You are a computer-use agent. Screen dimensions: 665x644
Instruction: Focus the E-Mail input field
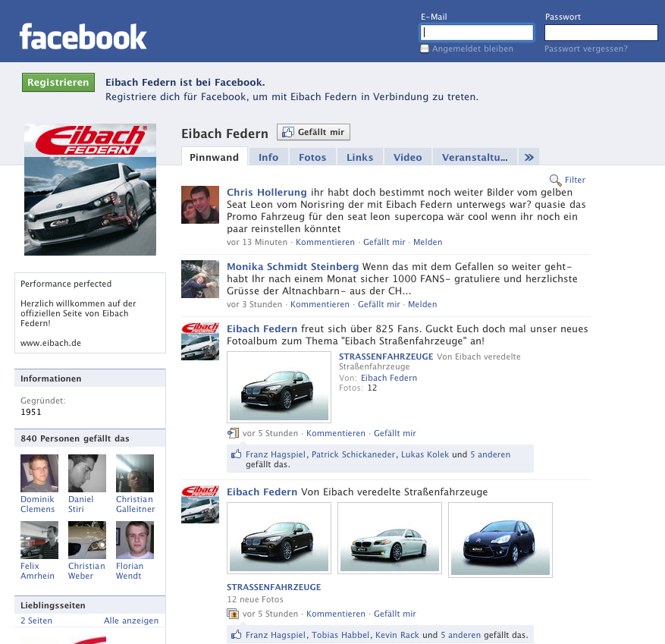[x=477, y=33]
